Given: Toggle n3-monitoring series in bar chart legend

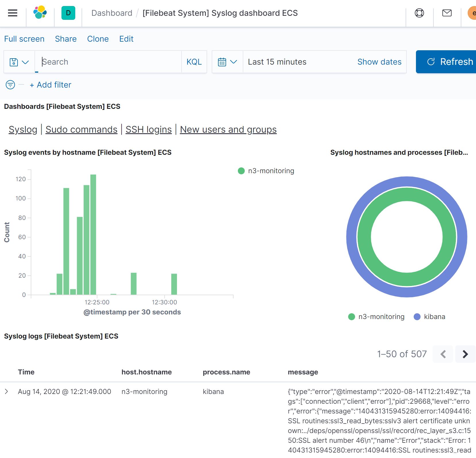Looking at the screenshot, I should (x=266, y=171).
